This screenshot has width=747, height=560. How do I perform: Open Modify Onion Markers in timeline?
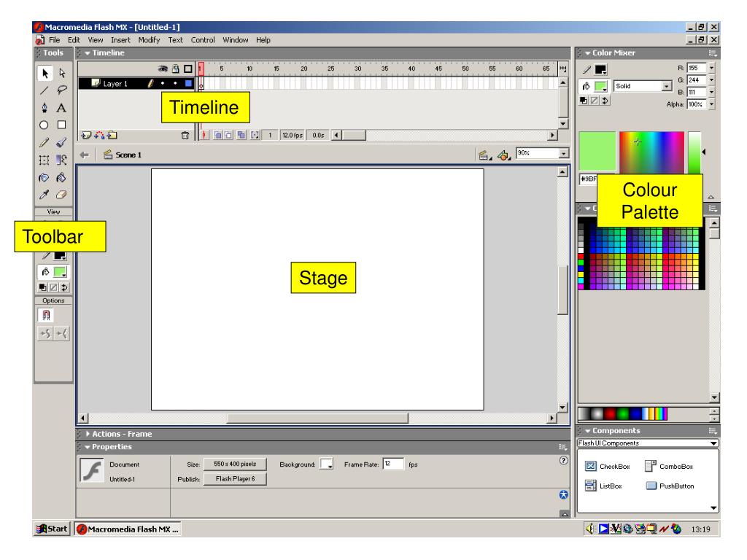[255, 135]
